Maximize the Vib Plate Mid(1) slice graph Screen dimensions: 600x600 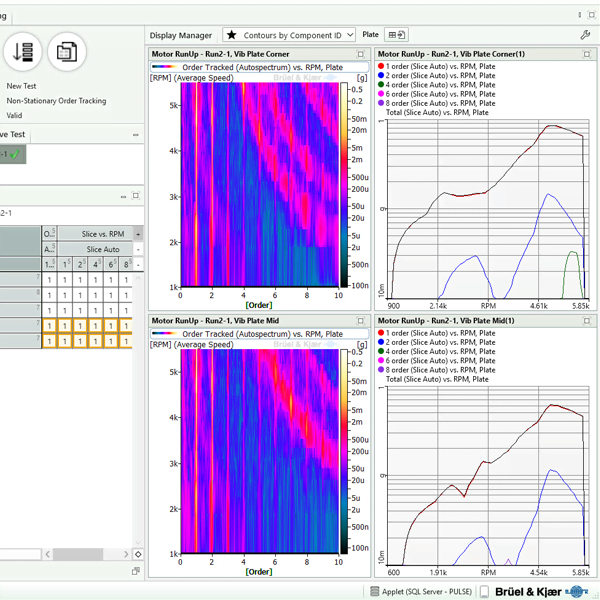[585, 321]
